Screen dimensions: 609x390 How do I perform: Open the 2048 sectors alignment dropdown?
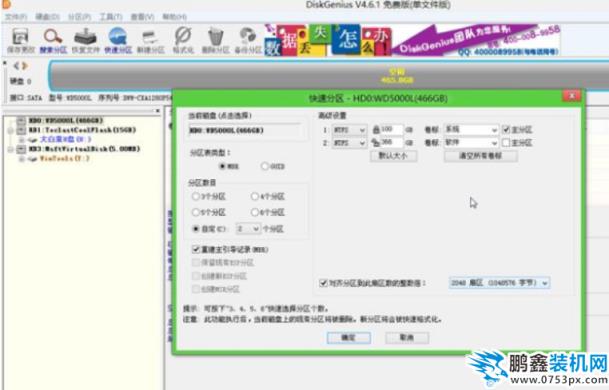499,283
